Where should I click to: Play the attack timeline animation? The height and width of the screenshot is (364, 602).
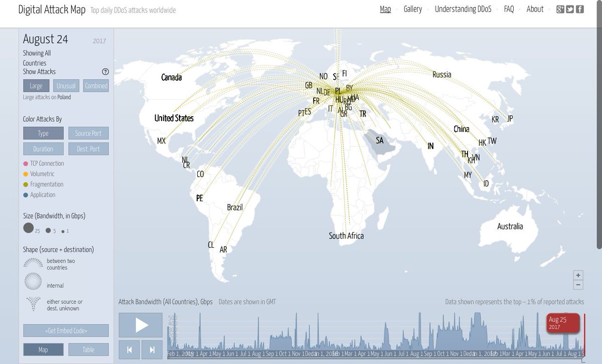coord(141,325)
